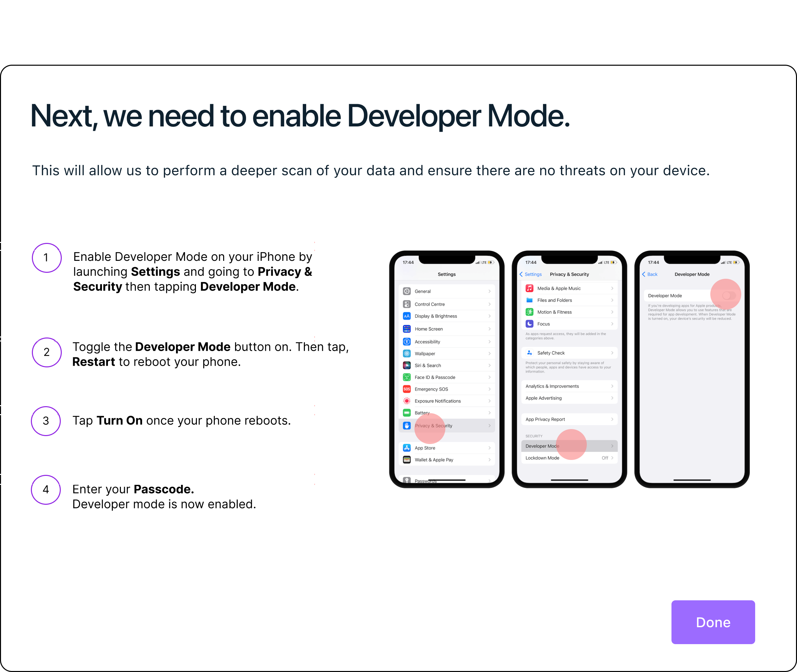Click the chevron next to Safety Check
The width and height of the screenshot is (797, 672).
612,353
